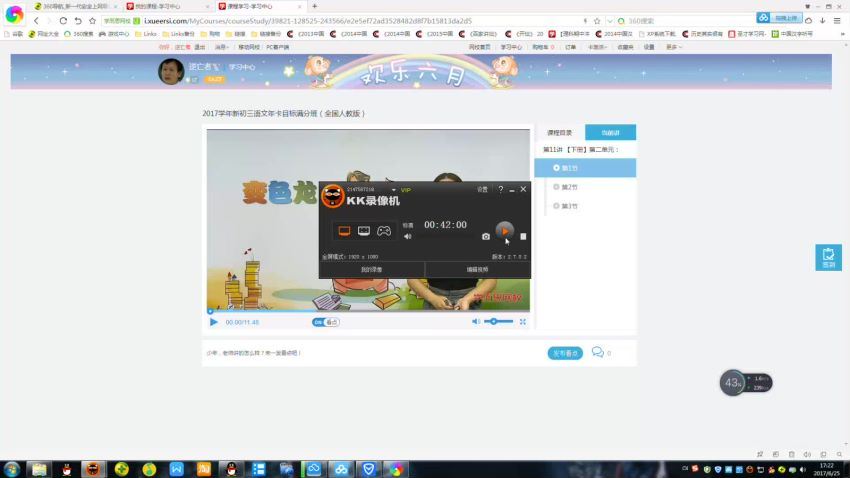This screenshot has width=850, height=478.
Task: Open 编辑视频 tab in KK recorder
Action: (478, 269)
